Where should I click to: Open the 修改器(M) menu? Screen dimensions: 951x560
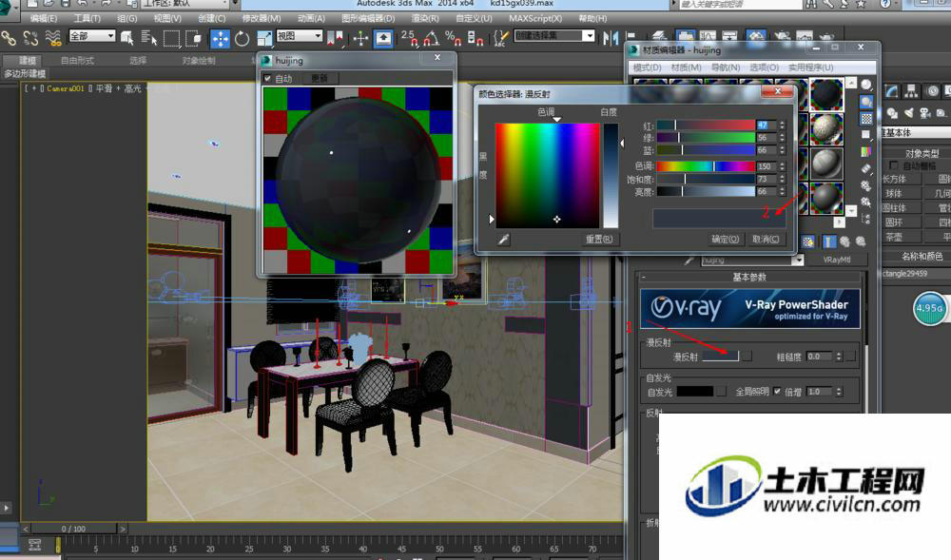262,19
